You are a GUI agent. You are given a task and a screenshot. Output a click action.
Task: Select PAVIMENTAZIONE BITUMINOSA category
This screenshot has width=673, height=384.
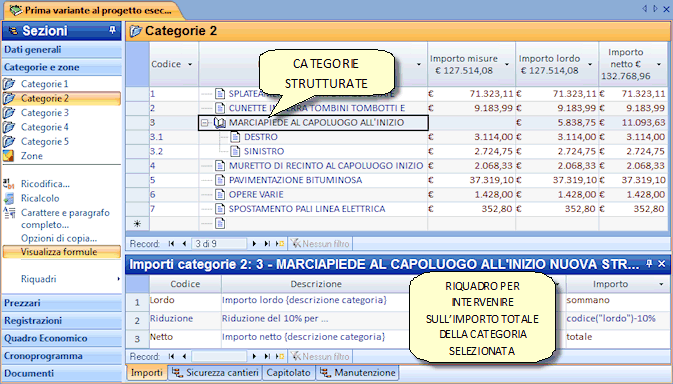[x=295, y=180]
